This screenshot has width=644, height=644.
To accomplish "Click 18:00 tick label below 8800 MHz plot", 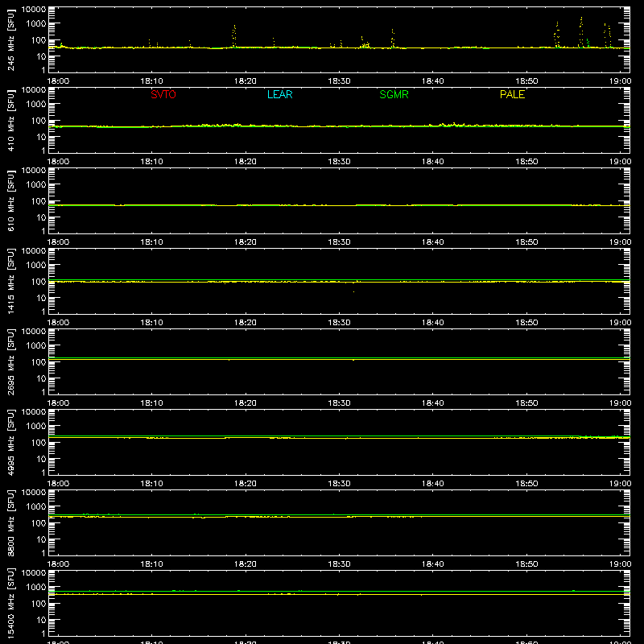I will pyautogui.click(x=58, y=564).
